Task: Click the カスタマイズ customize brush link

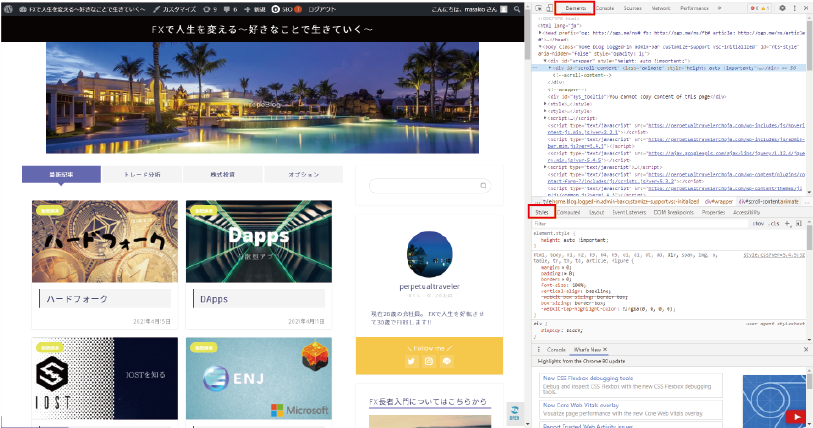Action: pos(175,9)
